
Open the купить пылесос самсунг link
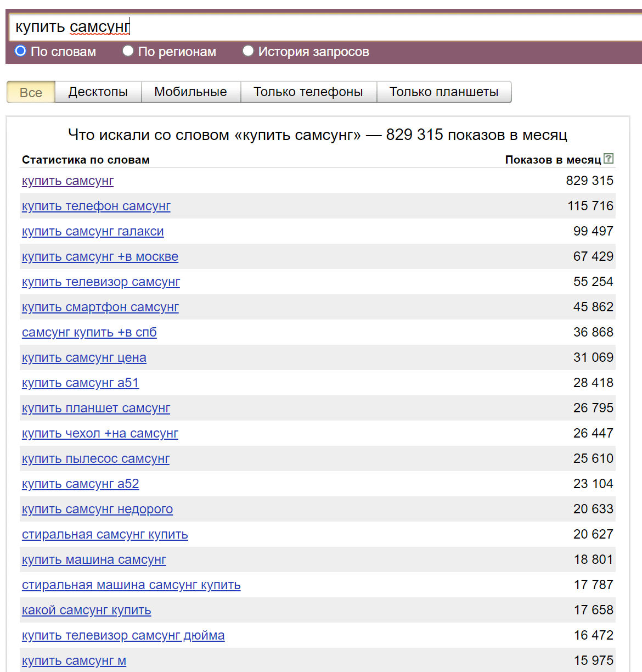[x=95, y=458]
